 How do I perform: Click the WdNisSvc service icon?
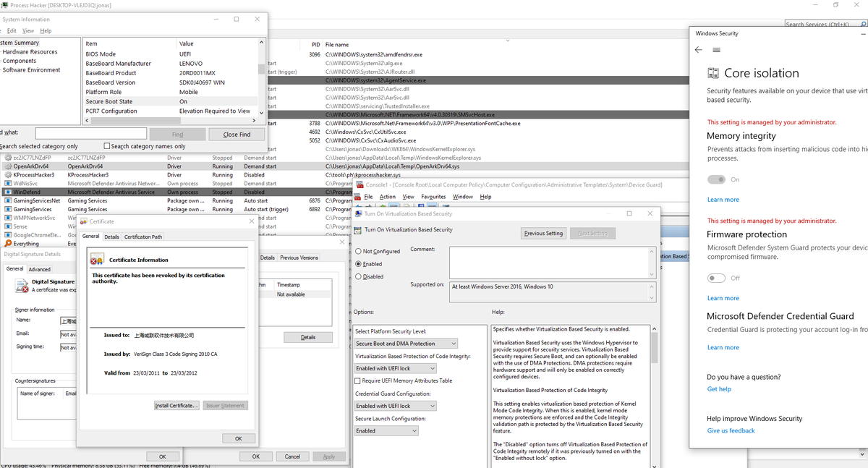[x=7, y=184]
